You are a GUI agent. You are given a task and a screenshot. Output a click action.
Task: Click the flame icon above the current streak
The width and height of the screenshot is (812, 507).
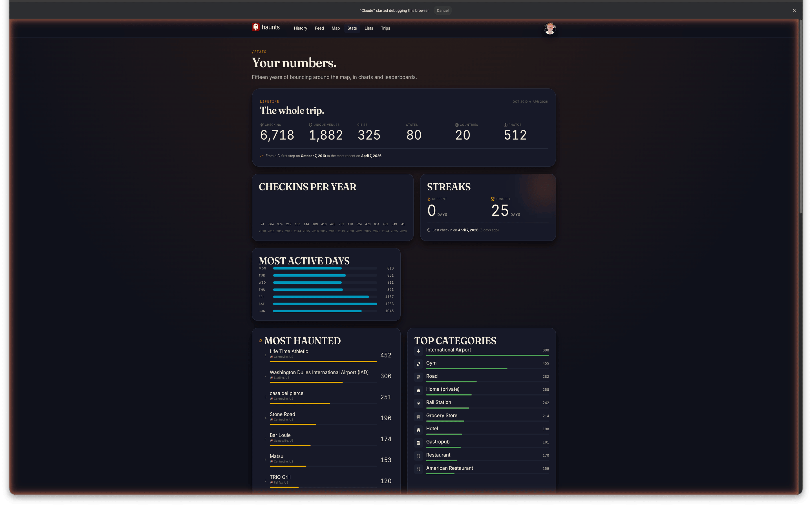click(429, 199)
